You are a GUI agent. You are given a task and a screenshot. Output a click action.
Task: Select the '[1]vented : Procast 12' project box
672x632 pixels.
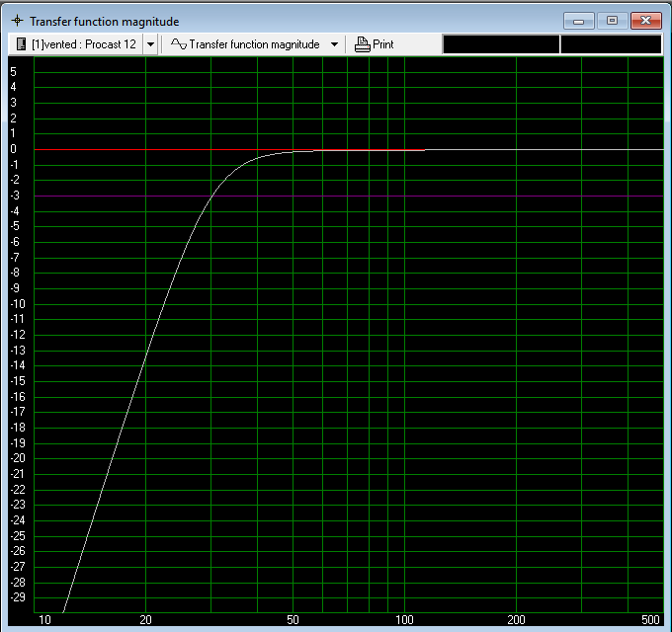coord(76,44)
